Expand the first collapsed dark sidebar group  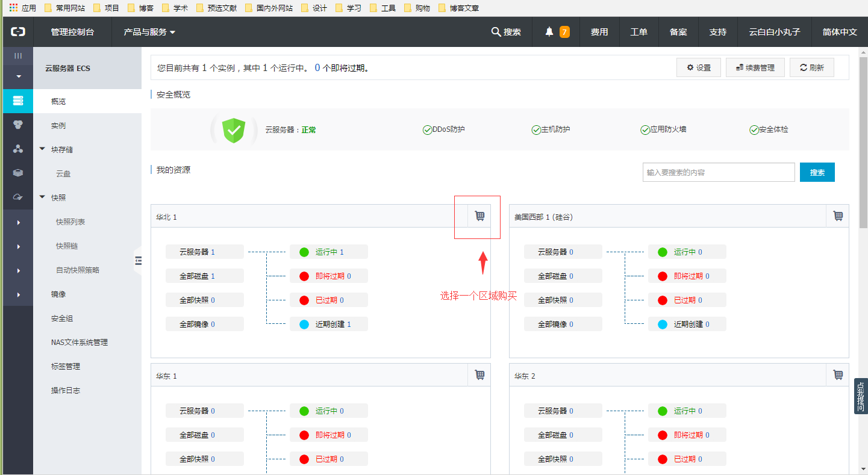[x=18, y=222]
